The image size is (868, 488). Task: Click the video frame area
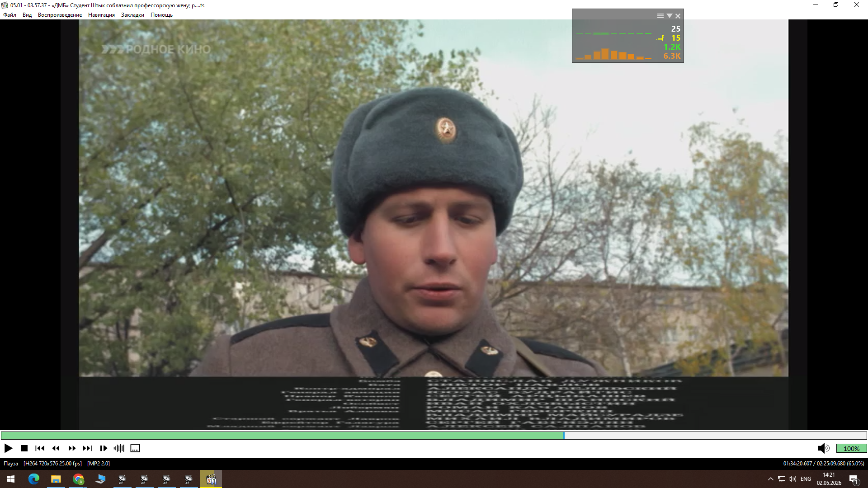pyautogui.click(x=434, y=225)
